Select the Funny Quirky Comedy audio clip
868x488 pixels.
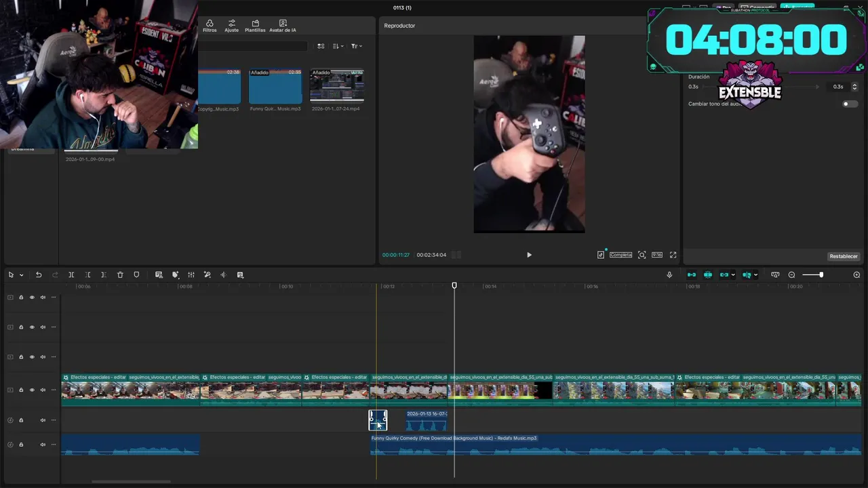point(616,445)
